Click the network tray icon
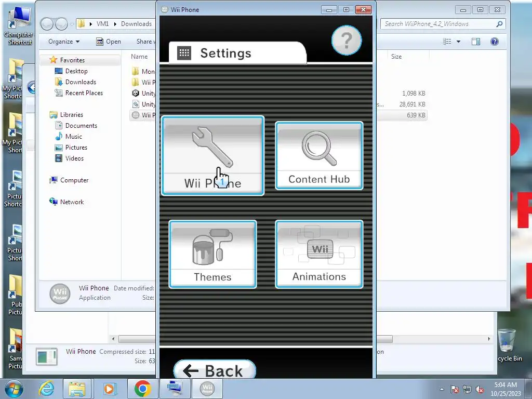Image resolution: width=532 pixels, height=399 pixels. tap(467, 389)
